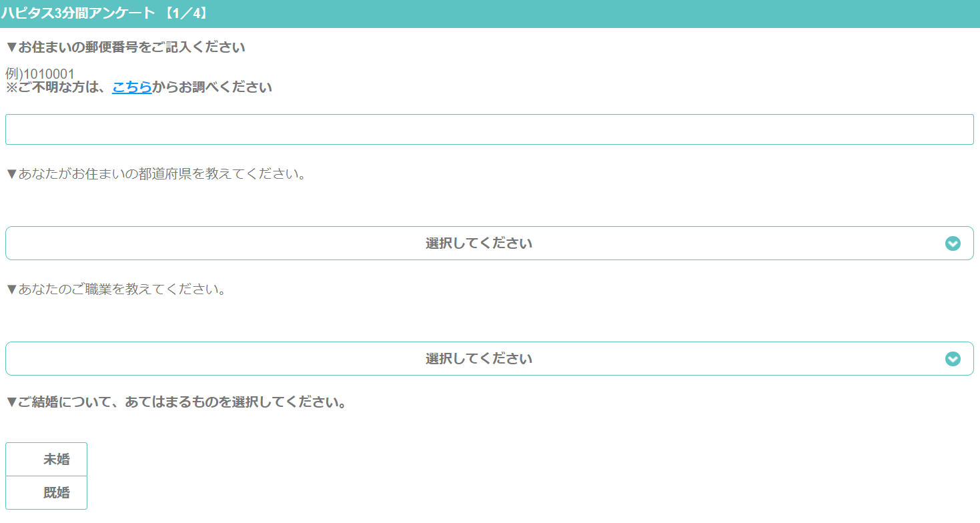Select the 既婚 marriage option

click(46, 493)
